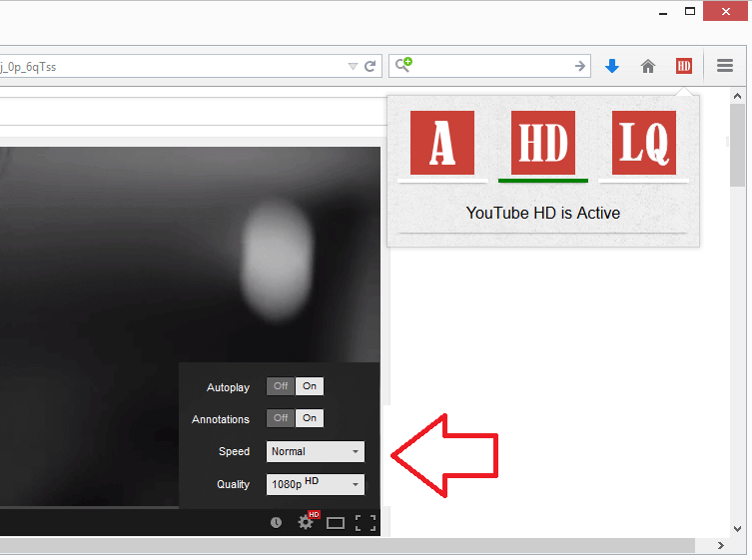This screenshot has width=752, height=560.
Task: Click the video progress bar
Action: coord(89,507)
